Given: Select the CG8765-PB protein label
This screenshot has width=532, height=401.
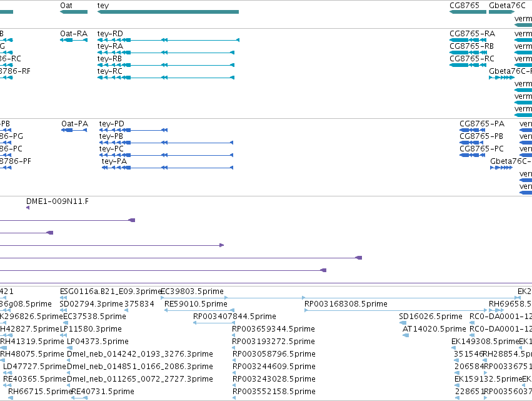Looking at the screenshot, I should tap(481, 136).
